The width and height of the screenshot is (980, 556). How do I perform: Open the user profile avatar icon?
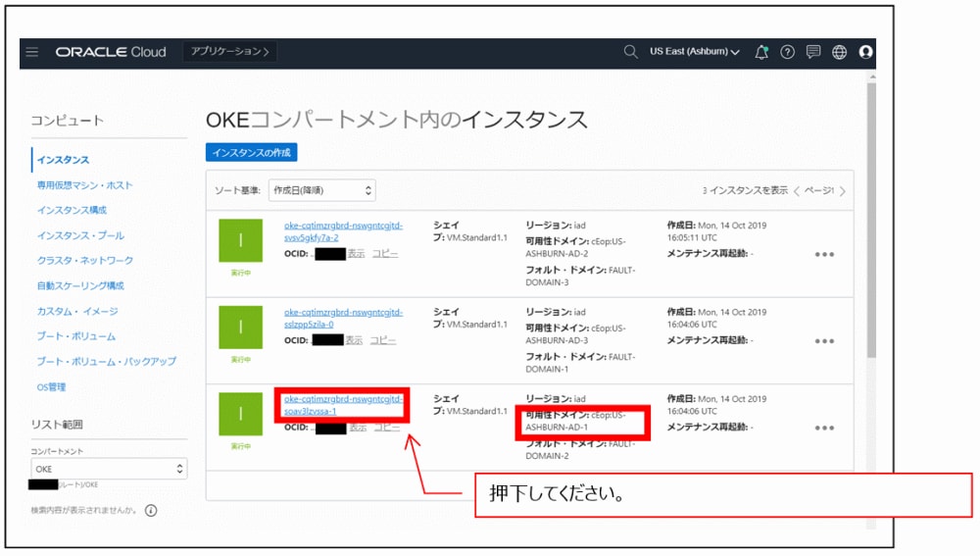(865, 52)
